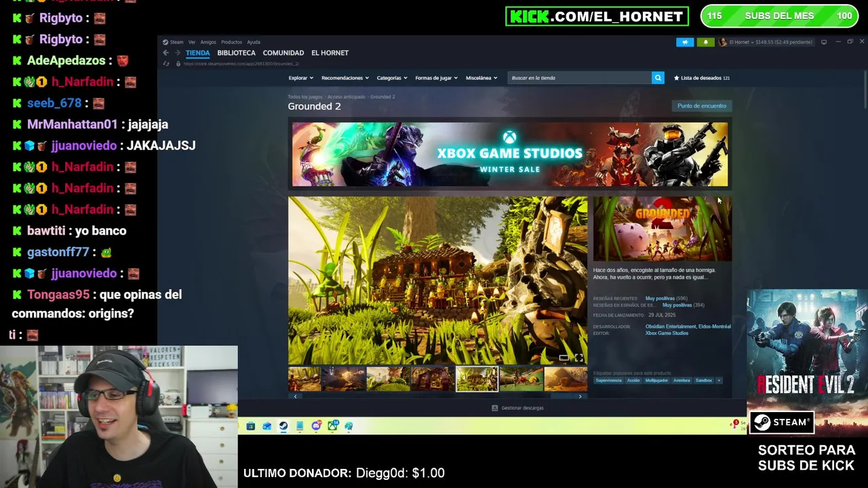Go forward with the Steam forward arrow
The image size is (868, 488).
coord(178,53)
